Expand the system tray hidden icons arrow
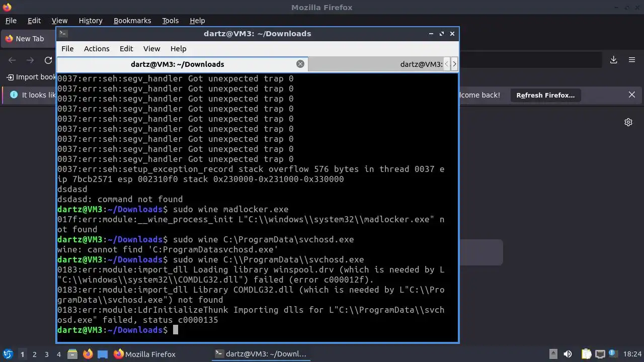Screen dimensions: 644x362 click(x=553, y=354)
